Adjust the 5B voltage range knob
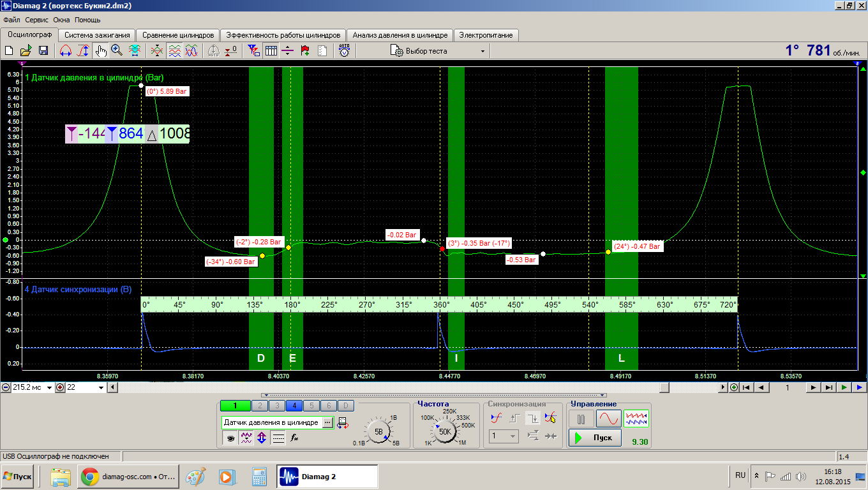 click(378, 431)
